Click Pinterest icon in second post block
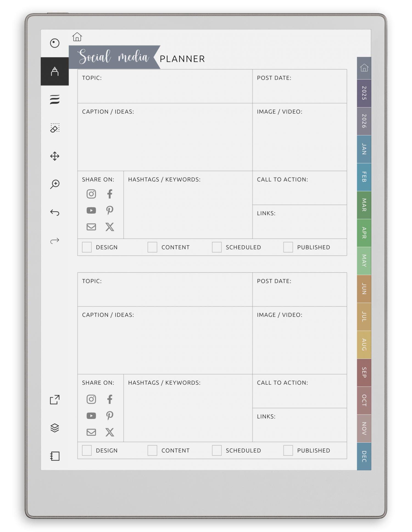412x532 pixels. (x=110, y=415)
